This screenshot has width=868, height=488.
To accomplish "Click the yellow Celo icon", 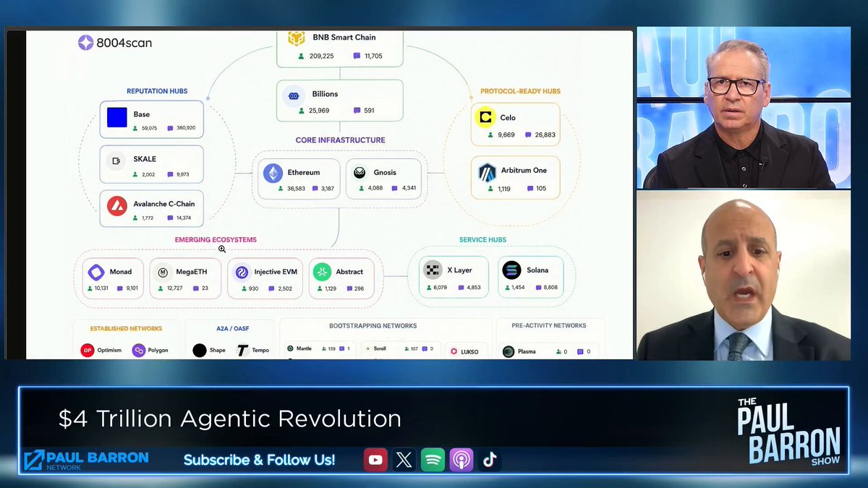I will click(485, 117).
